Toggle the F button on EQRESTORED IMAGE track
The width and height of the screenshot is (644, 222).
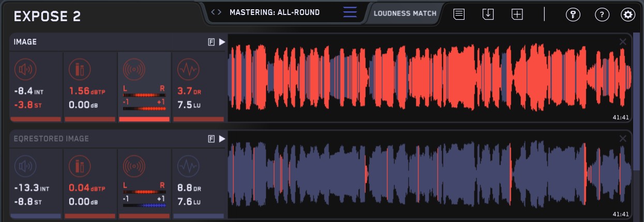click(211, 139)
